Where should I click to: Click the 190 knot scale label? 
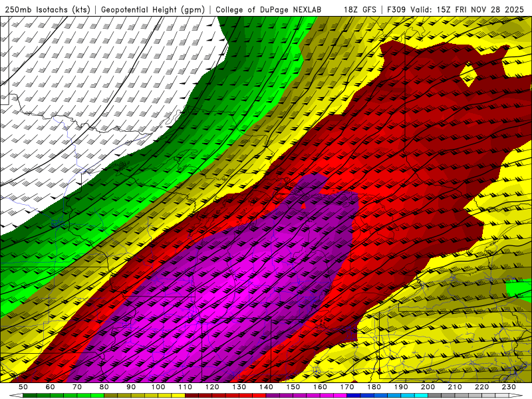[x=401, y=387]
